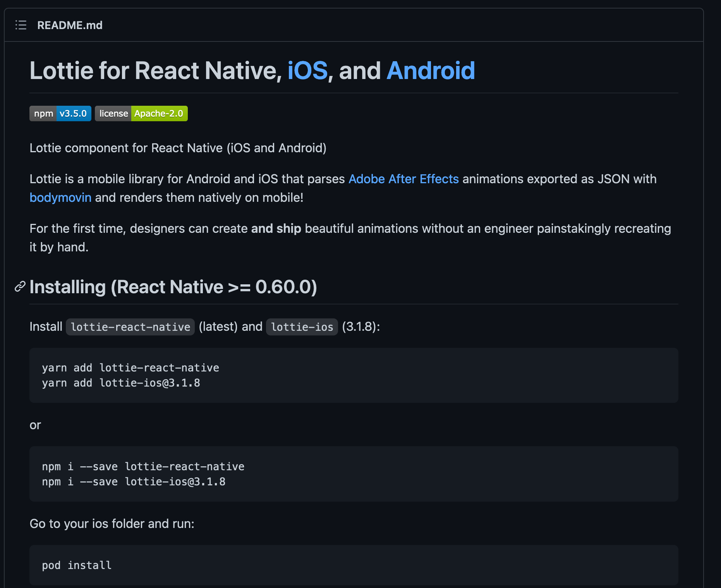Screen dimensions: 721x588
Task: Follow the bodymovin link
Action: click(x=60, y=198)
